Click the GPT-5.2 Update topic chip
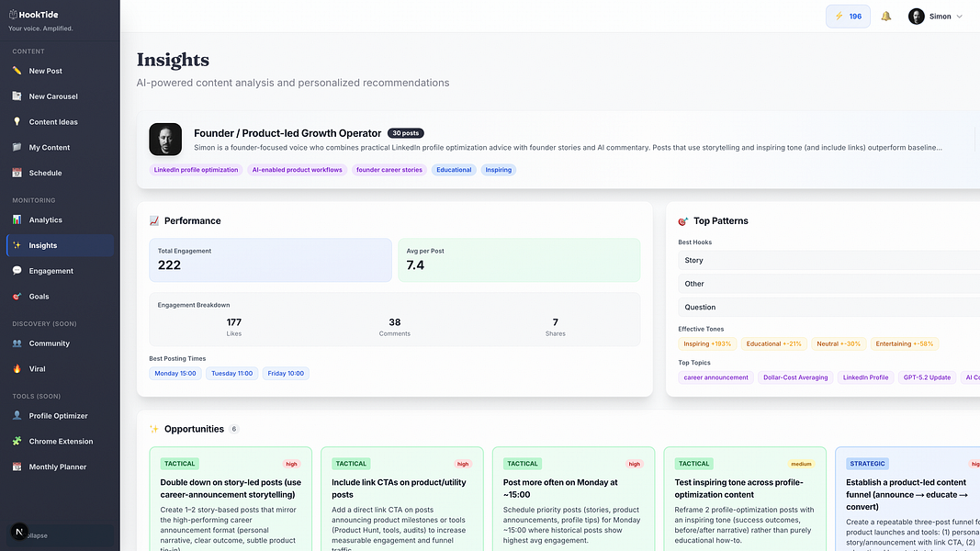The width and height of the screenshot is (980, 551). tap(927, 378)
